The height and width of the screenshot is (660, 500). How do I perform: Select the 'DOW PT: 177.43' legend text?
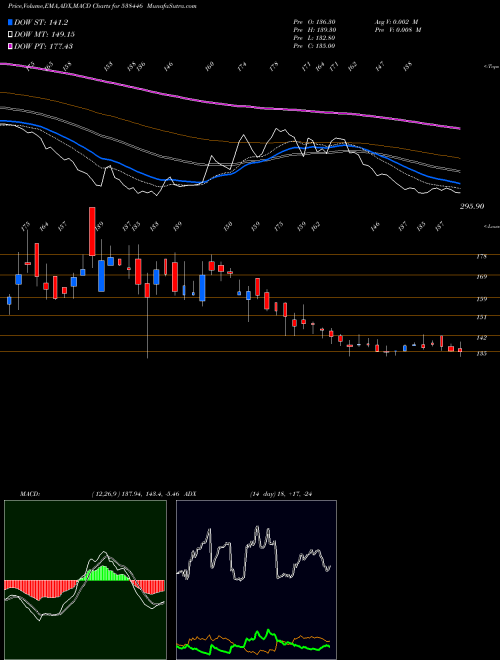tap(43, 46)
